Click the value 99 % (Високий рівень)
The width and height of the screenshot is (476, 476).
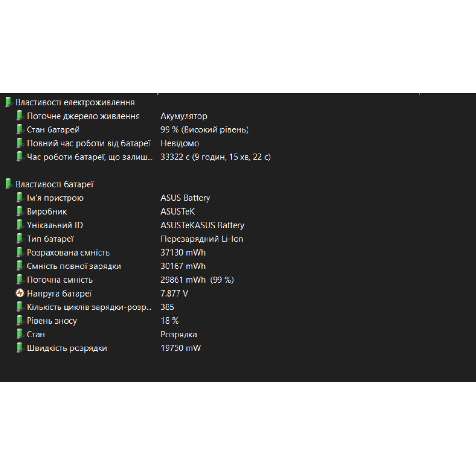coord(205,129)
